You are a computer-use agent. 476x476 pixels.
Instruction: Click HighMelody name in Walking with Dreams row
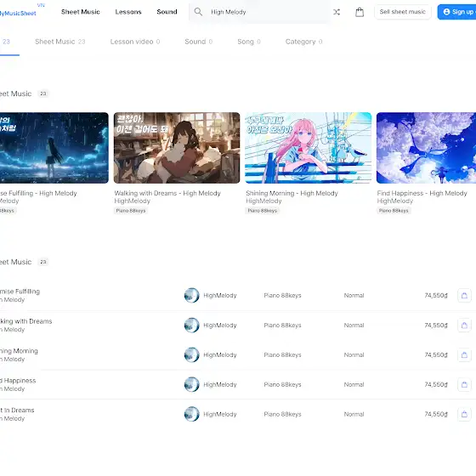tap(220, 325)
